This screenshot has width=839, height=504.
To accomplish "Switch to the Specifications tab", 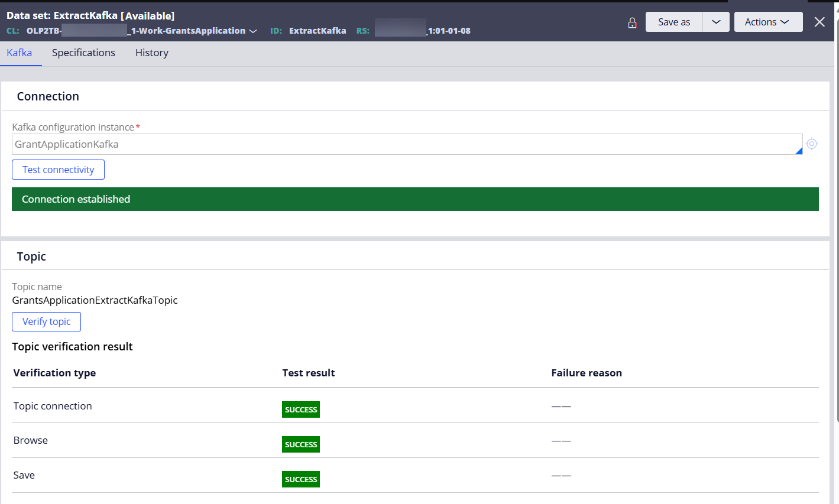I will (83, 53).
